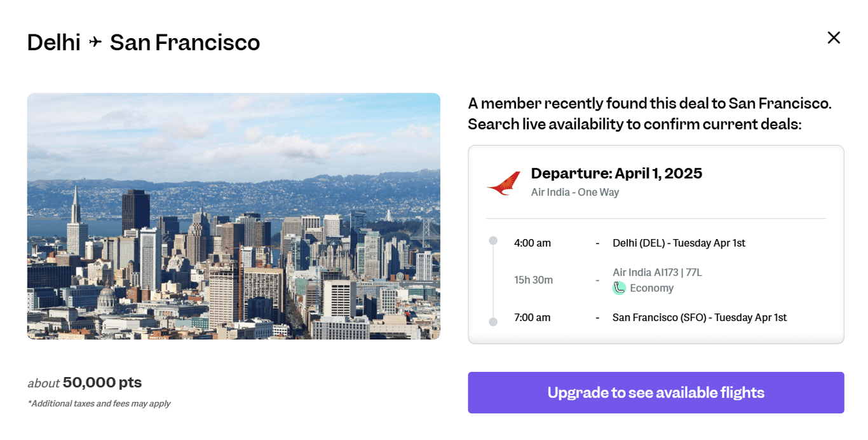Close the flight deal dialog
868x440 pixels.
point(834,38)
